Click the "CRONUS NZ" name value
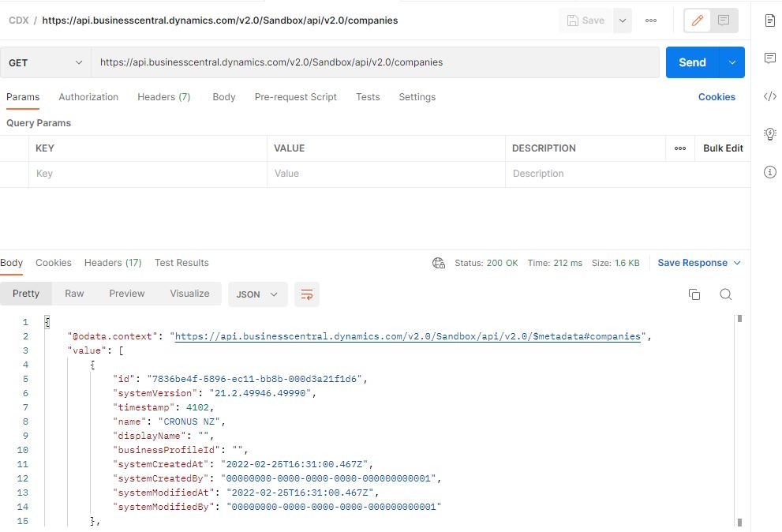This screenshot has width=782, height=532. point(189,421)
